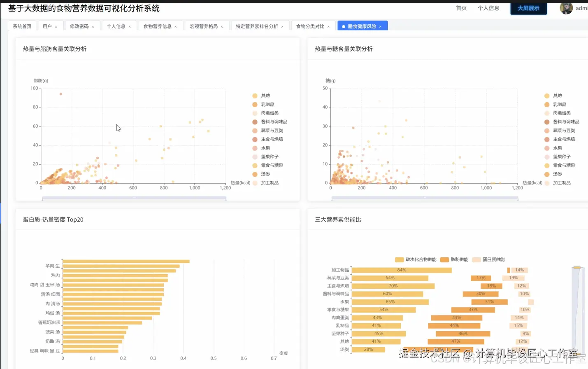Switch to the 系统首页 tab
The image size is (588, 369).
[22, 26]
